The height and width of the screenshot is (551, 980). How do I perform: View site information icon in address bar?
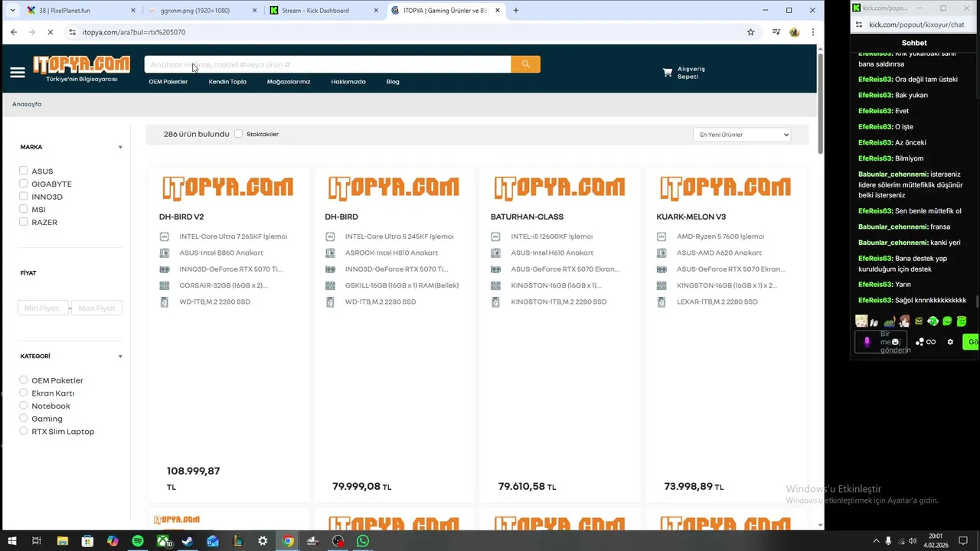pos(72,32)
